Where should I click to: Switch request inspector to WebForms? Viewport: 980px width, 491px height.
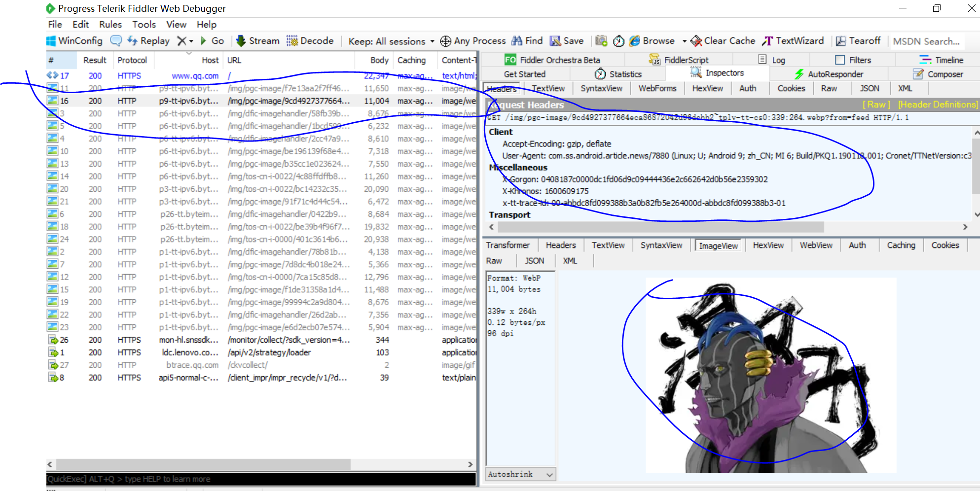tap(657, 88)
